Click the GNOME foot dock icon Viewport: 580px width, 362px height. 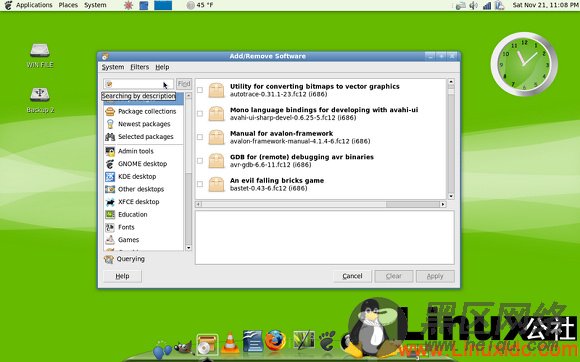click(327, 341)
